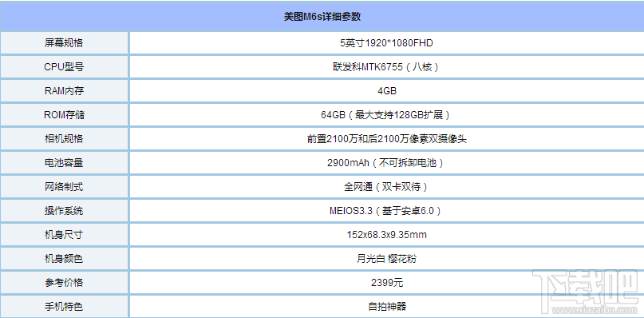Select the 网络制式 label cell
The image size is (644, 318).
coord(64,187)
